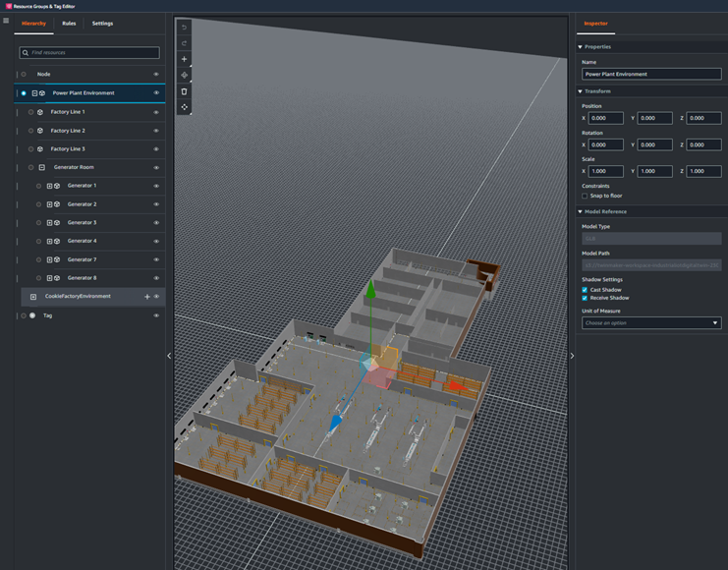The width and height of the screenshot is (728, 570).
Task: Click the undo icon in viewport toolbar
Action: [184, 28]
